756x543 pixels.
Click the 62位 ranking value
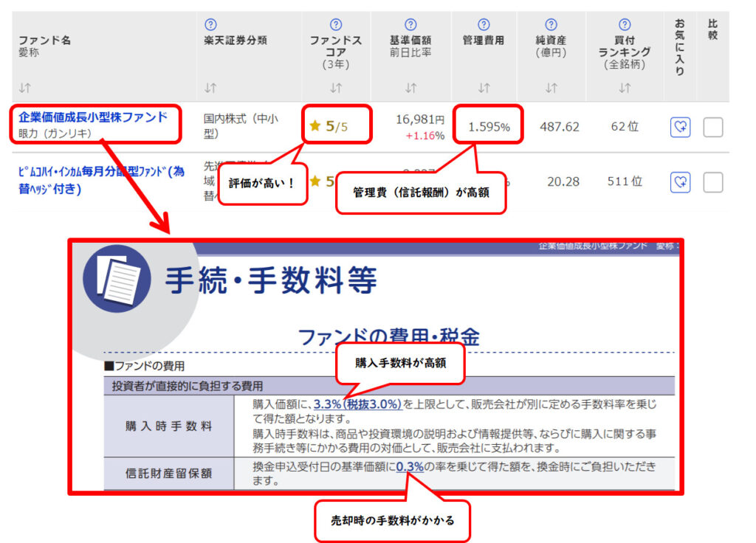pyautogui.click(x=625, y=127)
